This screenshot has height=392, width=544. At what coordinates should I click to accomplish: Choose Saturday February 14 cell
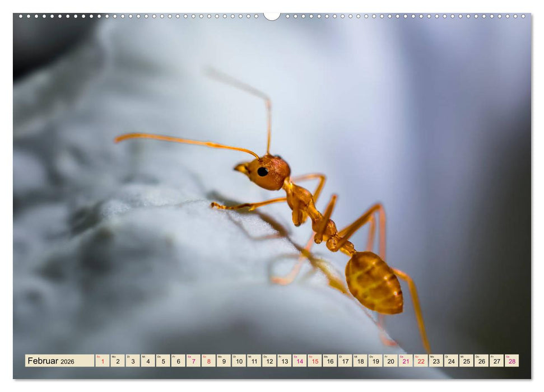coord(299,361)
